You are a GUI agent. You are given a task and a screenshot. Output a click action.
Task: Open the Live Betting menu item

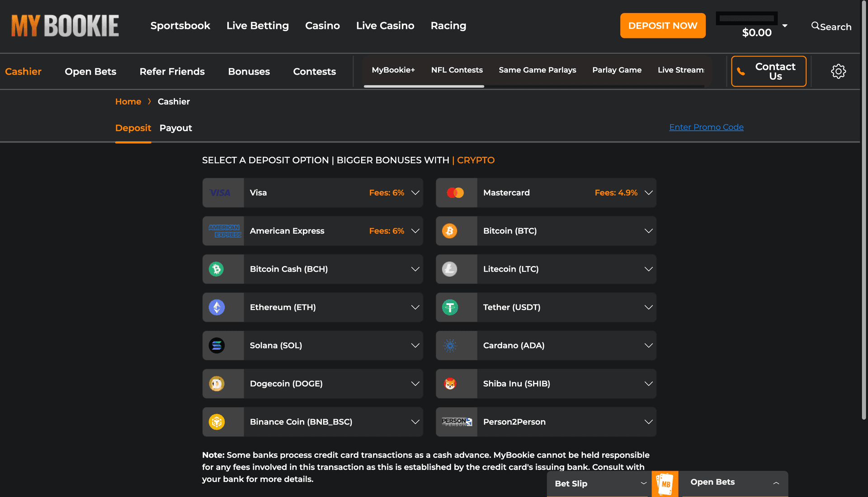[x=258, y=26]
